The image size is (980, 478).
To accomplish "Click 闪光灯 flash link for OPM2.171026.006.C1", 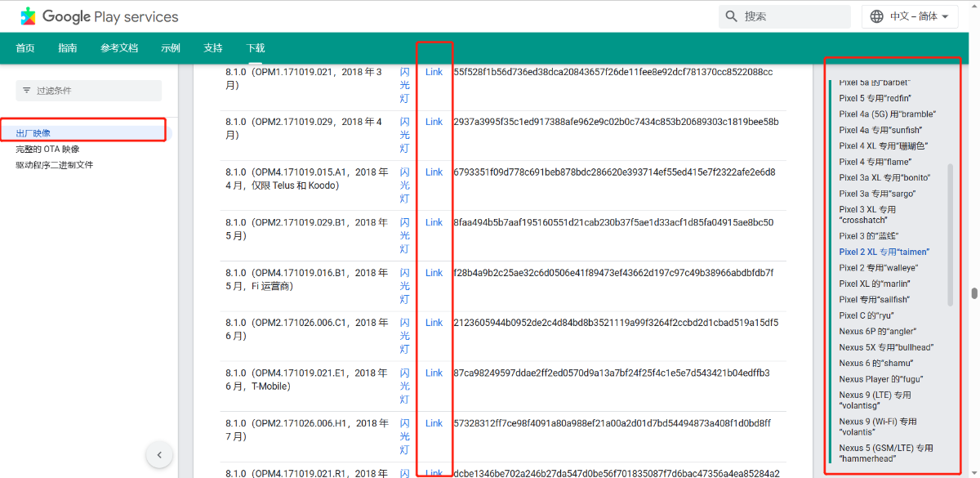I will click(405, 336).
